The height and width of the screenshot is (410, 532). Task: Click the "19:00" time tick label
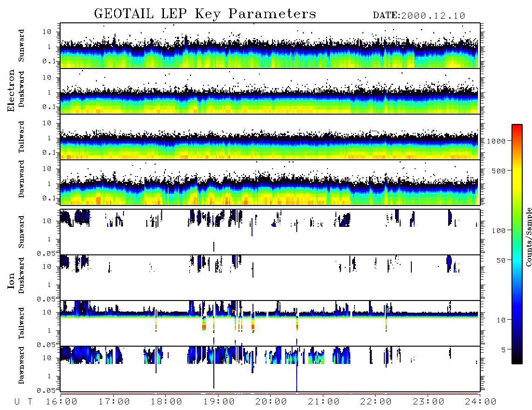(219, 402)
